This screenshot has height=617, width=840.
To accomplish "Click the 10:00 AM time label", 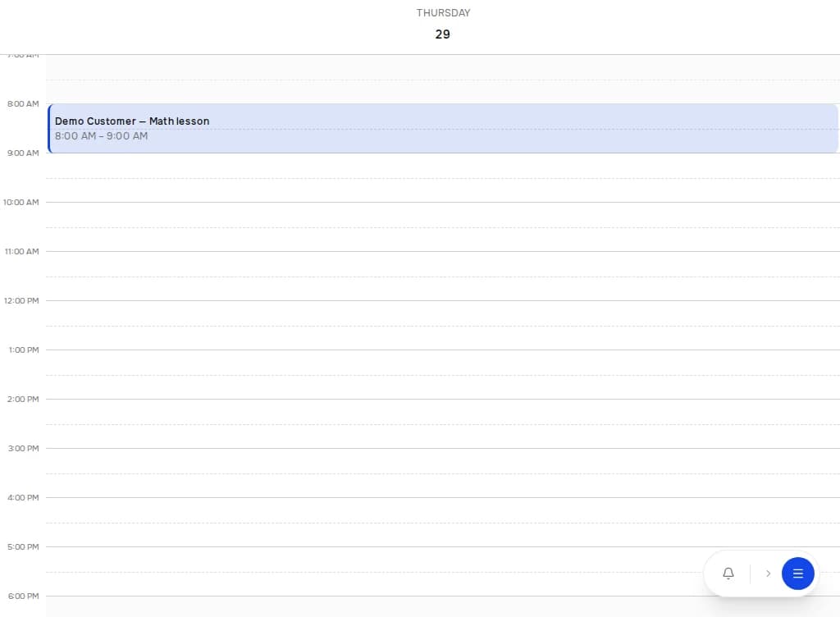I will 21,203.
